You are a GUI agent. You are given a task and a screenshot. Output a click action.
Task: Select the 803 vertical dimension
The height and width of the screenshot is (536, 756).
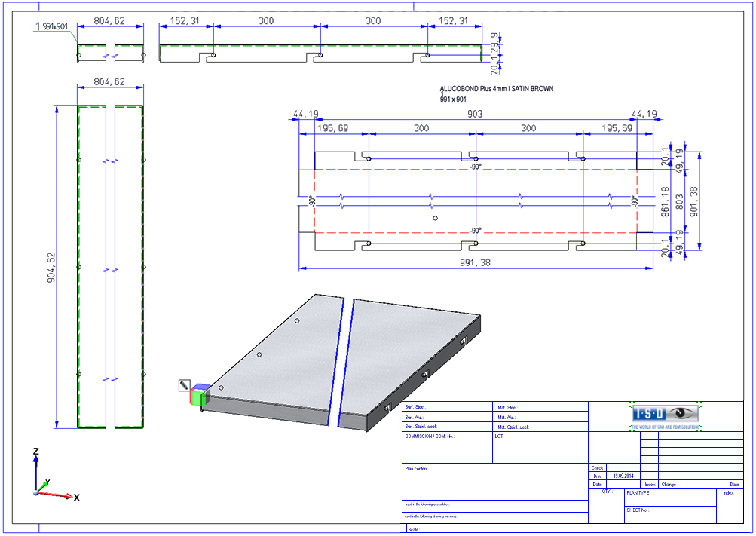pos(679,201)
